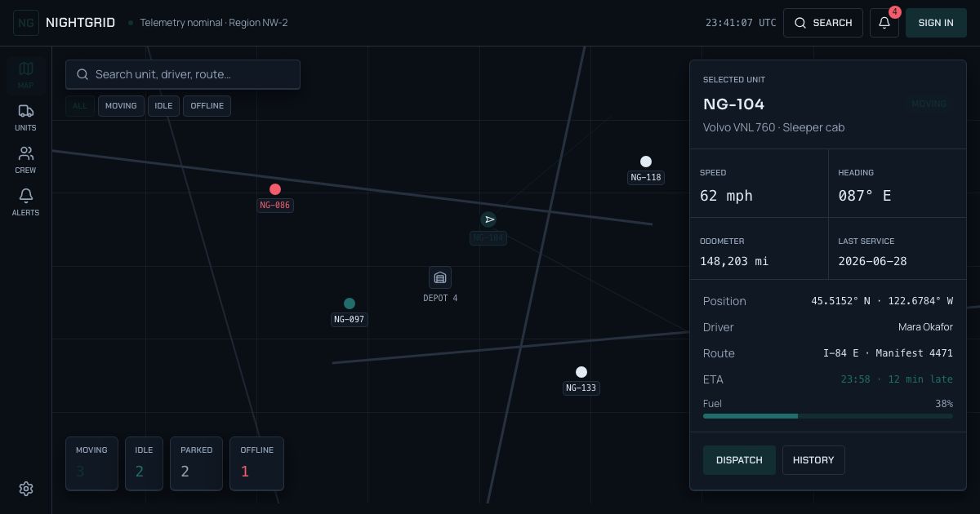The image size is (980, 514).
Task: Select the NG-118 unit marker
Action: 646,162
